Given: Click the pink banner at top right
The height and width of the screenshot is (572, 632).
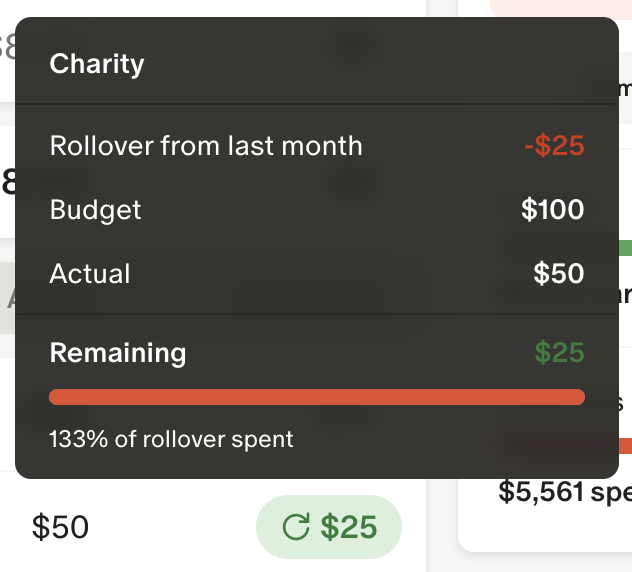Looking at the screenshot, I should [x=560, y=8].
